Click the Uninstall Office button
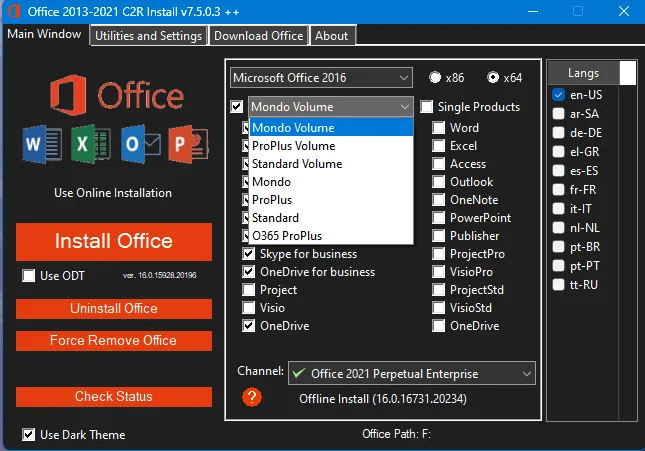The image size is (645, 451). tap(114, 309)
